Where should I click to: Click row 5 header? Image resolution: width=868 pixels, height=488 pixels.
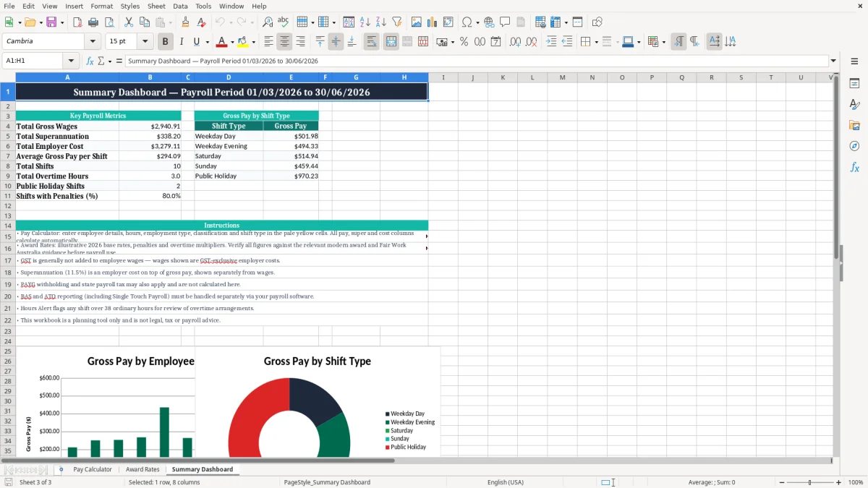pyautogui.click(x=7, y=136)
